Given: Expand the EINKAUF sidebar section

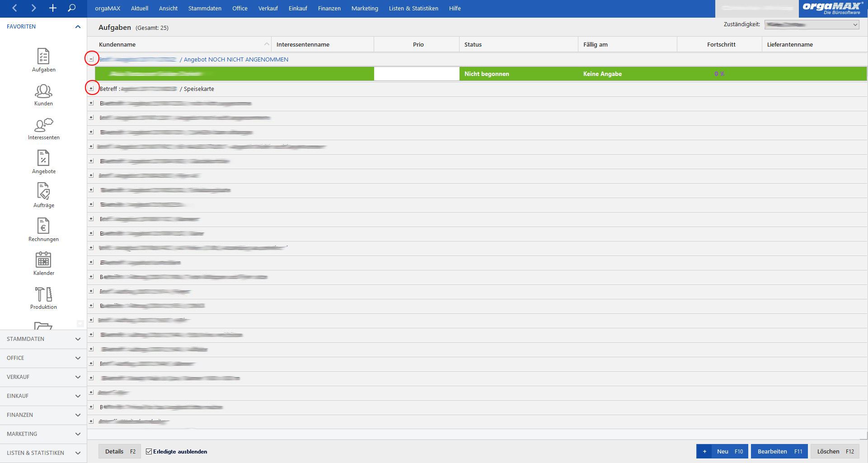Looking at the screenshot, I should click(x=43, y=396).
